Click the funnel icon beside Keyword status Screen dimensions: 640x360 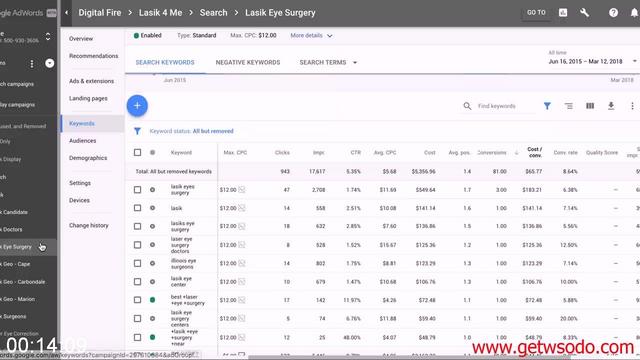tap(137, 131)
